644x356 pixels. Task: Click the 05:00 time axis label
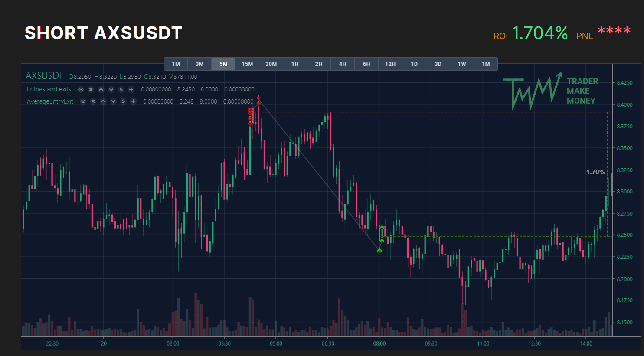pos(276,343)
